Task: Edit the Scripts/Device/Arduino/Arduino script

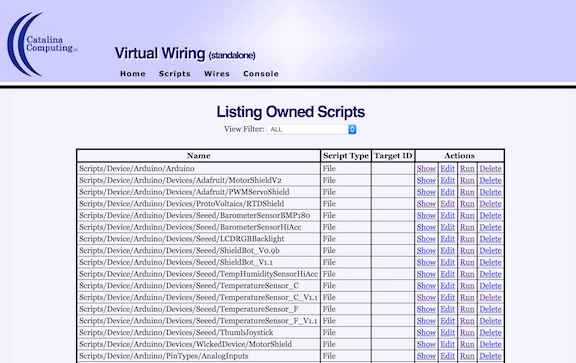Action: pos(447,169)
